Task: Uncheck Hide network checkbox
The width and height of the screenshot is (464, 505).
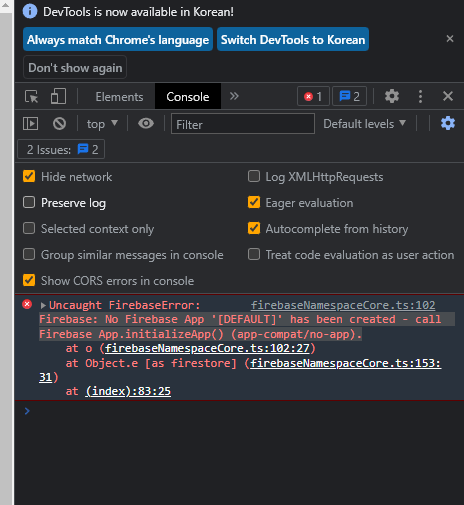Action: click(29, 176)
